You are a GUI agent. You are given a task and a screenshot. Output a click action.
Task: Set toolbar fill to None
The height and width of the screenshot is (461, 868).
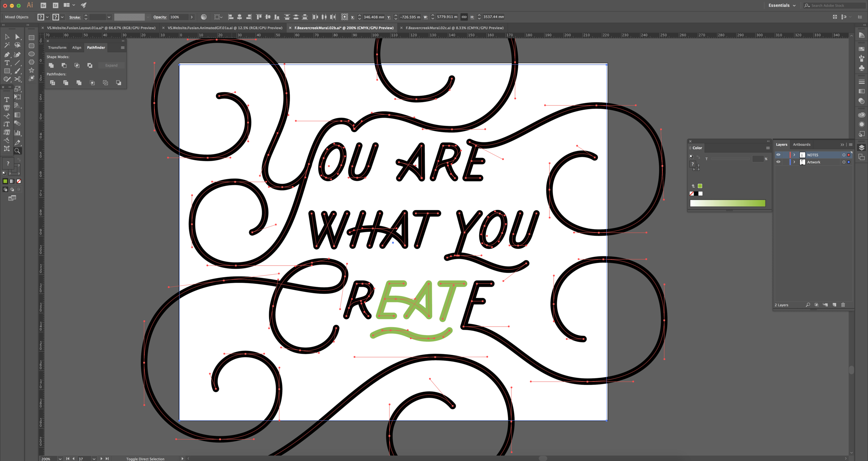pyautogui.click(x=19, y=181)
